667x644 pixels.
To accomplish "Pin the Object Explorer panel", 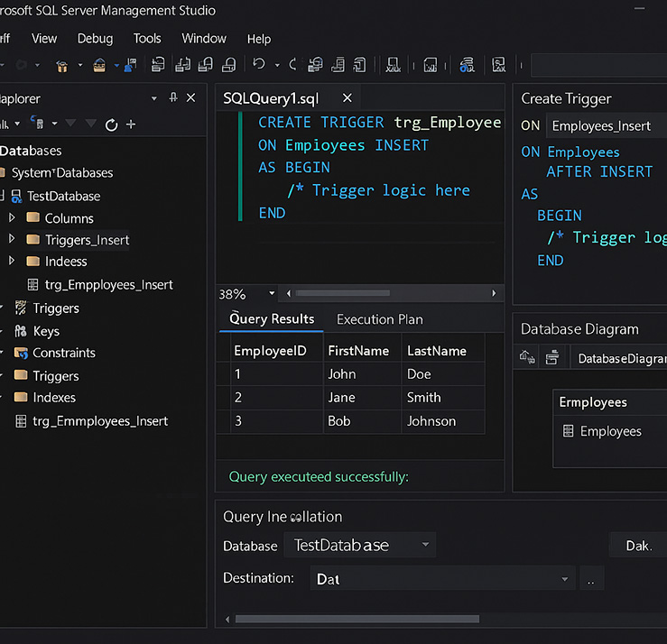I will click(173, 97).
